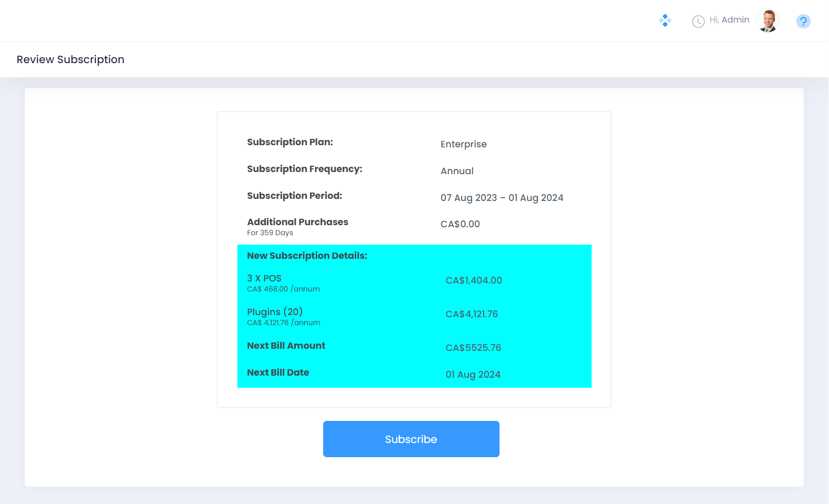
Task: Click the 'For 359 Days' note
Action: [x=270, y=233]
